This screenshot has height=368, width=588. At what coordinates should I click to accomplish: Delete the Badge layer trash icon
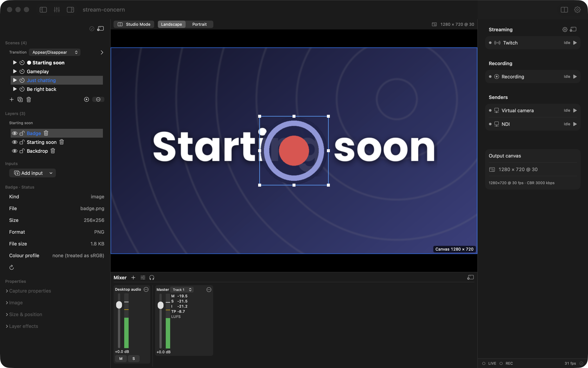pos(46,133)
